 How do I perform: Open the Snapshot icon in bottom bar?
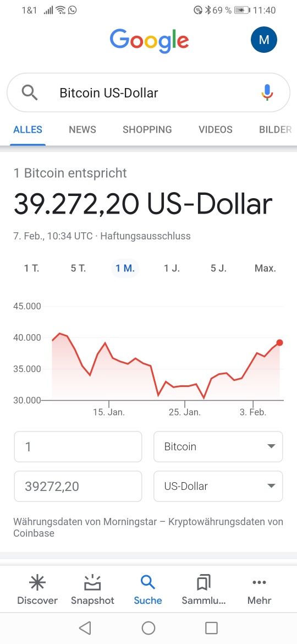93,582
